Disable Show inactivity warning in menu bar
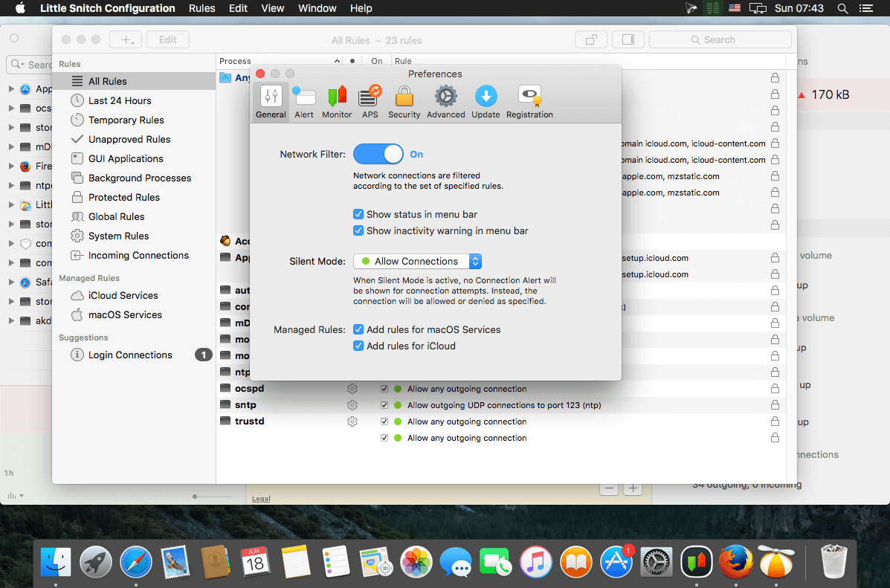The image size is (890, 588). [358, 230]
